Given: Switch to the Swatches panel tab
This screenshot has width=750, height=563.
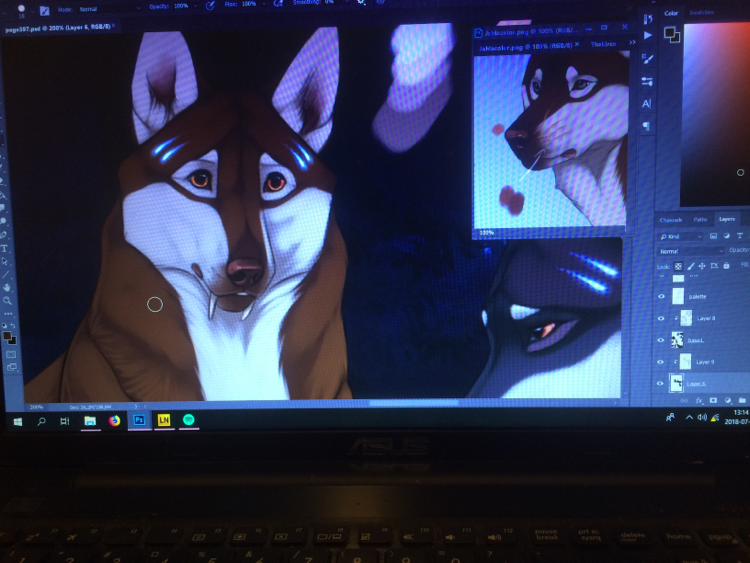Looking at the screenshot, I should [x=701, y=12].
